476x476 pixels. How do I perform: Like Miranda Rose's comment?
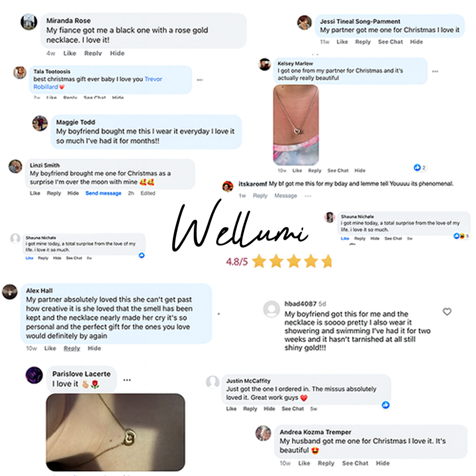coord(70,53)
